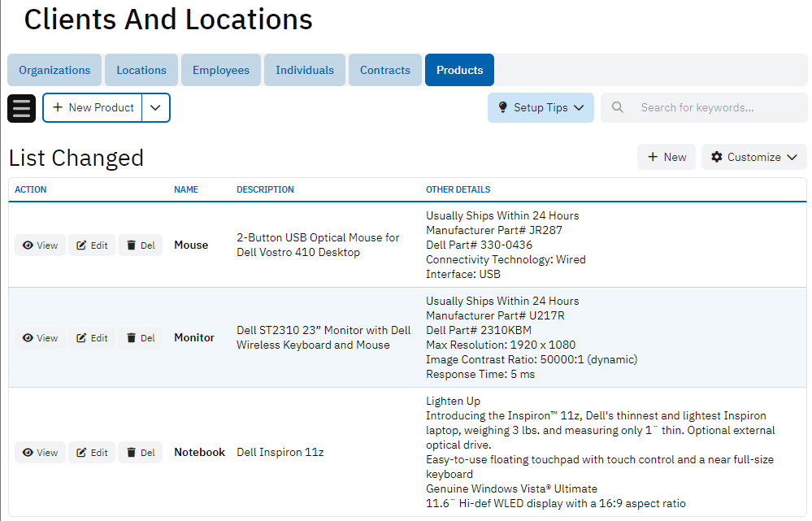Edit the Notebook product
The image size is (812, 521).
pos(92,453)
